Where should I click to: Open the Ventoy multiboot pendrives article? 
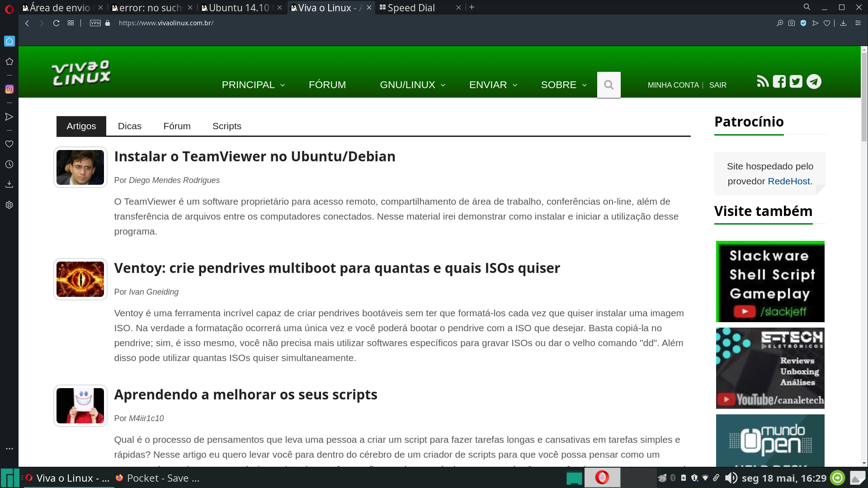(337, 268)
